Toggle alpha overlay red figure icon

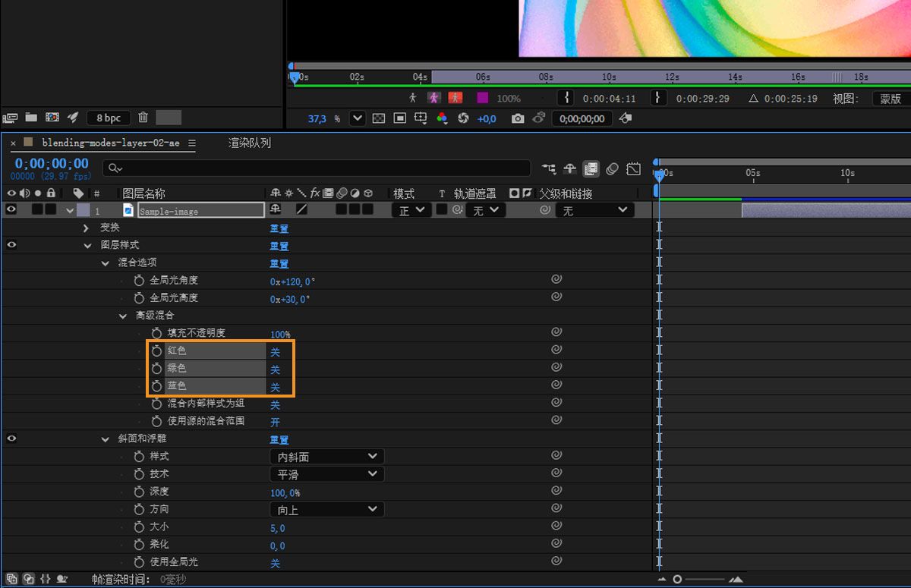pos(455,98)
